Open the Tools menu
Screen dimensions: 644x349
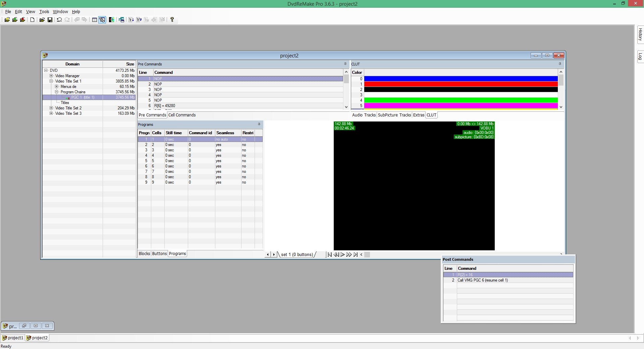[44, 11]
